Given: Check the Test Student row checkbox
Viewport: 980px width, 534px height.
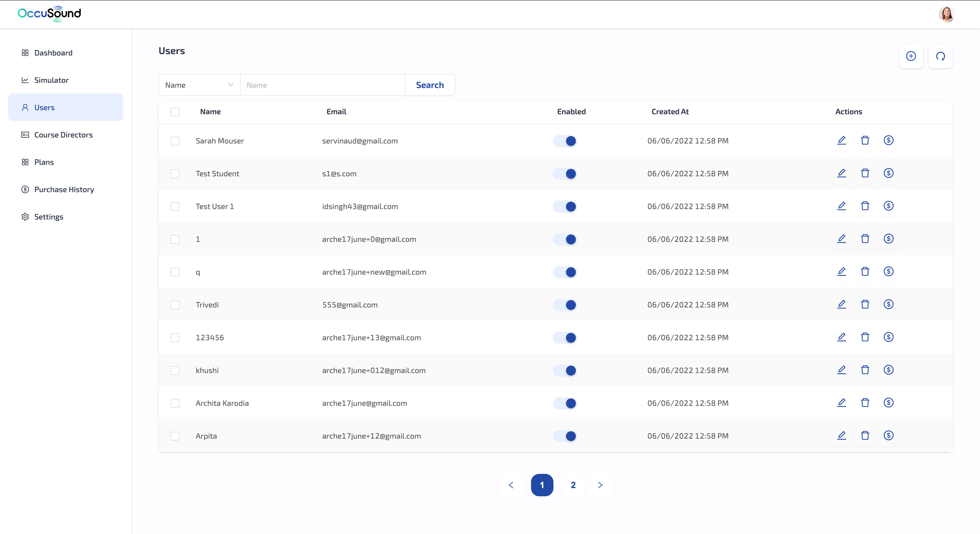Looking at the screenshot, I should [175, 174].
